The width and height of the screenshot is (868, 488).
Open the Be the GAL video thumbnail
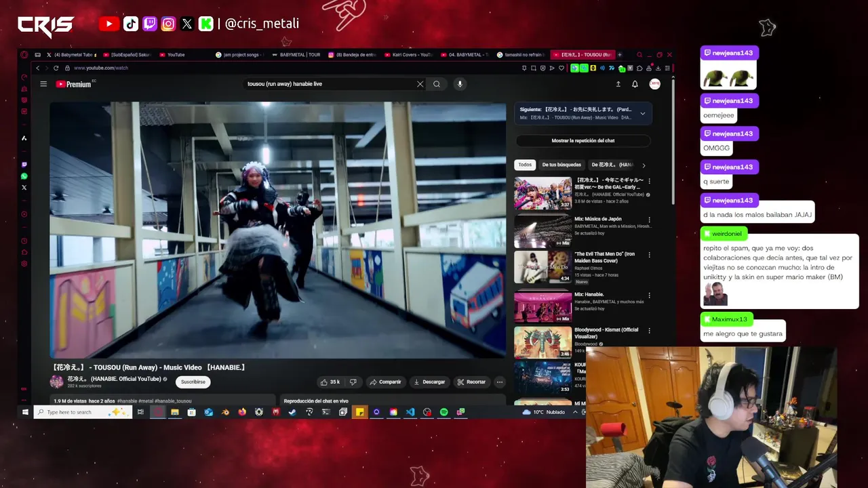point(542,193)
